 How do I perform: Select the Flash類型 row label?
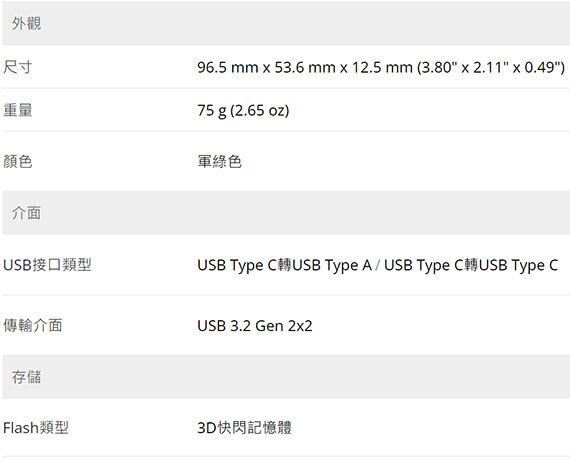point(36,428)
